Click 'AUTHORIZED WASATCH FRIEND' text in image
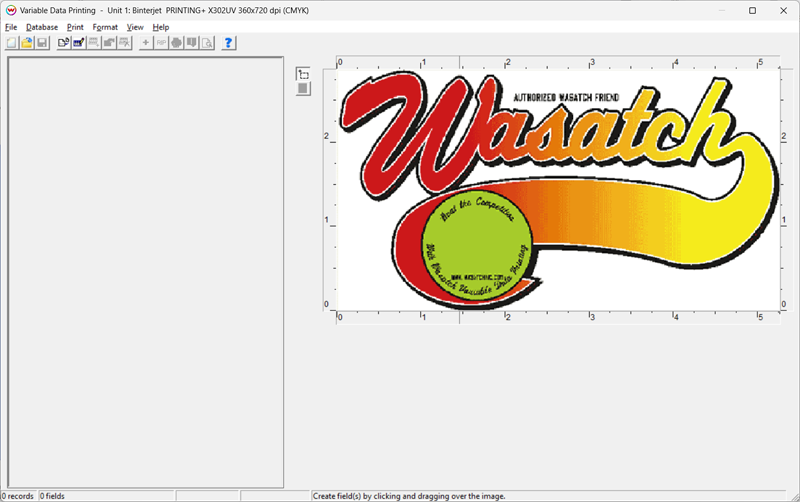 point(566,97)
